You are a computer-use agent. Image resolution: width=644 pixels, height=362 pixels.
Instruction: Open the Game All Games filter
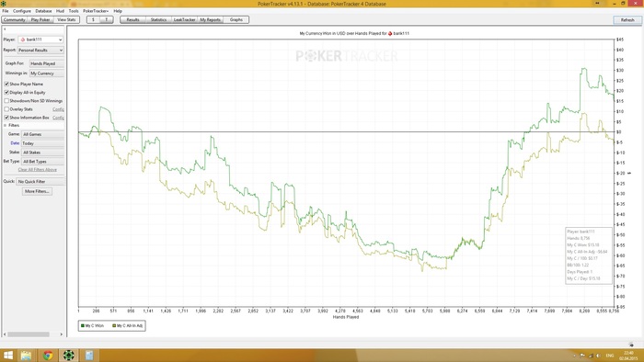point(43,134)
